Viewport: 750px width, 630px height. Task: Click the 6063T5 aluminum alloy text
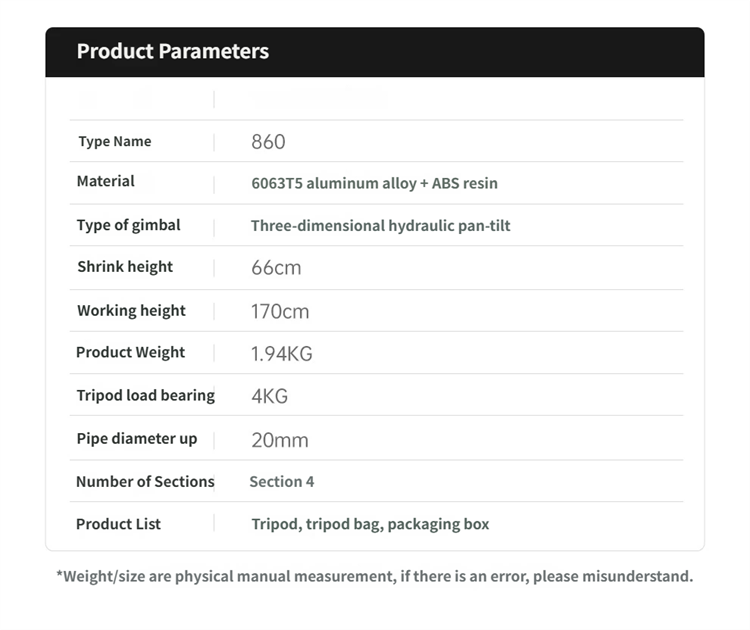[x=334, y=183]
